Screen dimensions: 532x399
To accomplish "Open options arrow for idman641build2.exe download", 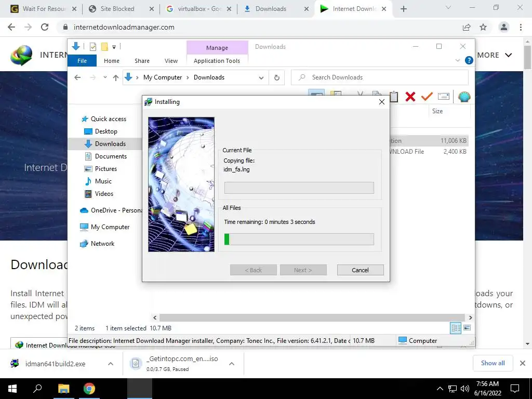I will coord(110,364).
